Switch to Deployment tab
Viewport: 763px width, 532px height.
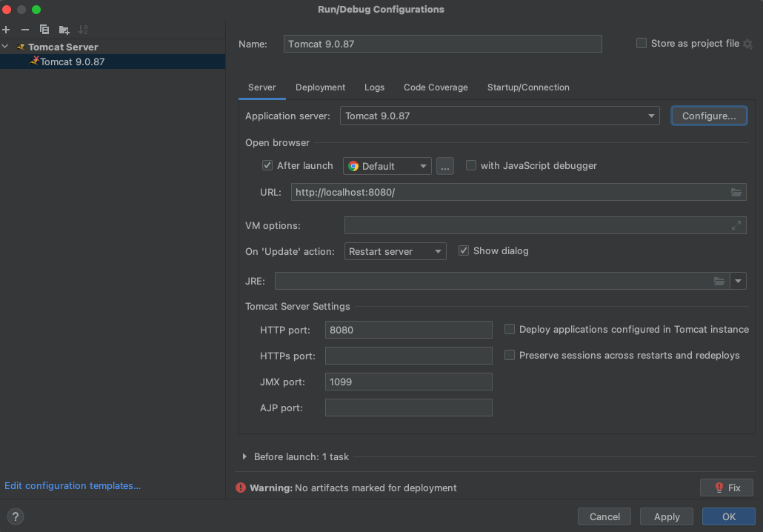click(320, 87)
